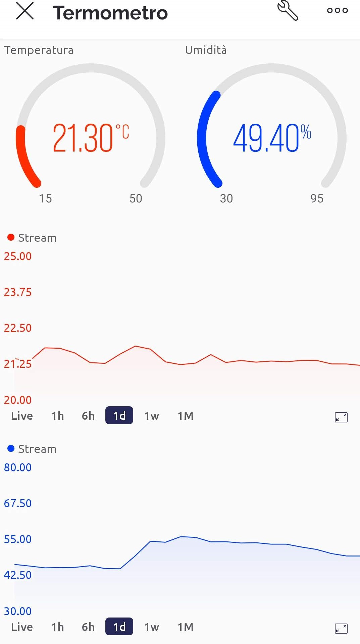Viewport: 360px width, 644px height.
Task: Tap the Temperatura gauge reading 21.30°C
Action: [91, 137]
